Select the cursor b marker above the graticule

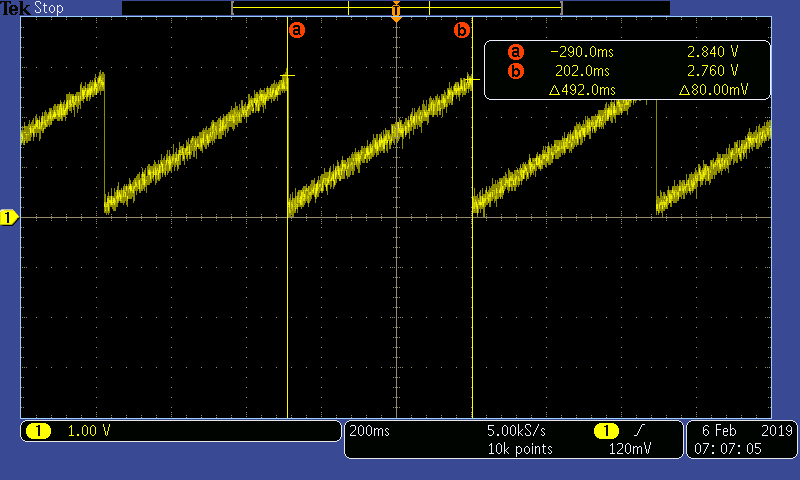(x=461, y=30)
